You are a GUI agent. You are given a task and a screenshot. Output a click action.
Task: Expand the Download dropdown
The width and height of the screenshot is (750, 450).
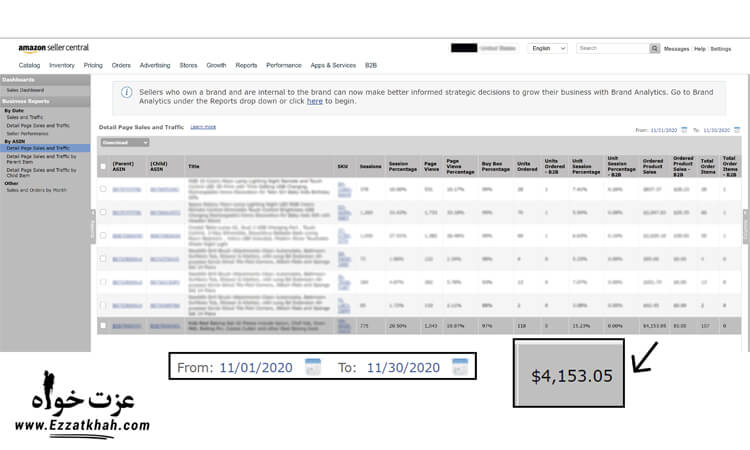[120, 142]
